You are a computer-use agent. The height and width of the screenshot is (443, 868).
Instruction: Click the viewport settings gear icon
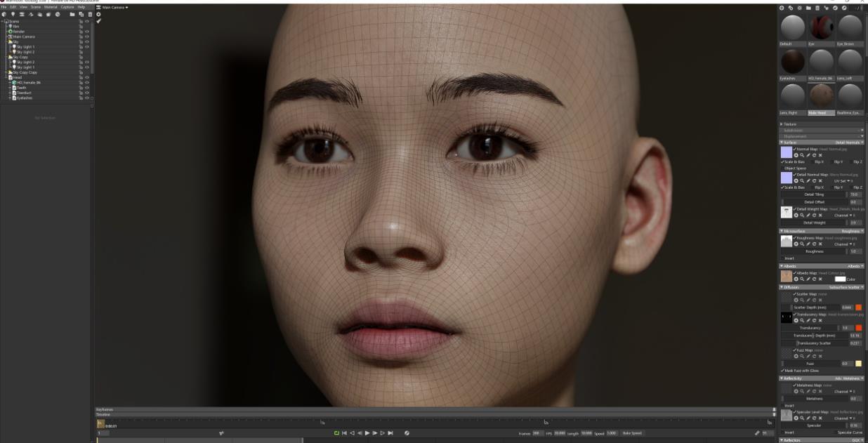tap(99, 14)
